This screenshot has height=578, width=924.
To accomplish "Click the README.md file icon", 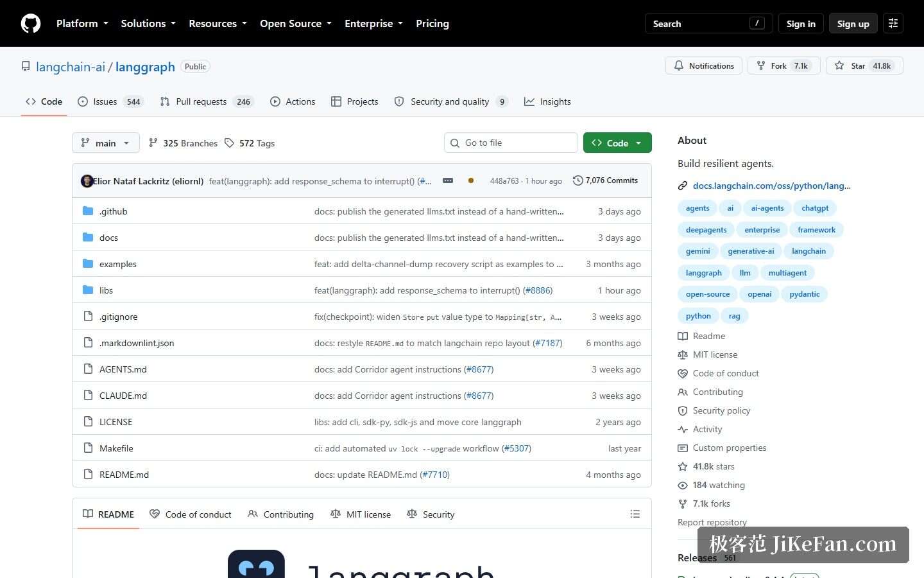I will click(88, 475).
